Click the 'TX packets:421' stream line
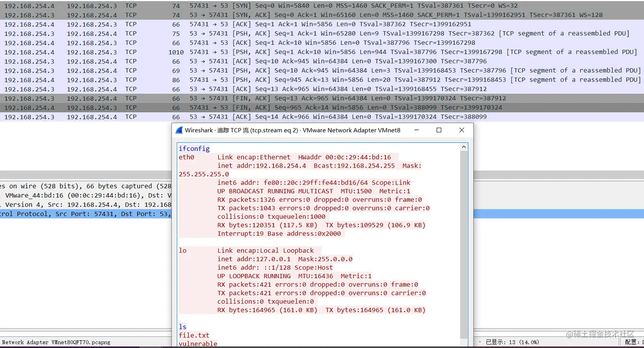The height and width of the screenshot is (348, 644). pyautogui.click(x=322, y=293)
